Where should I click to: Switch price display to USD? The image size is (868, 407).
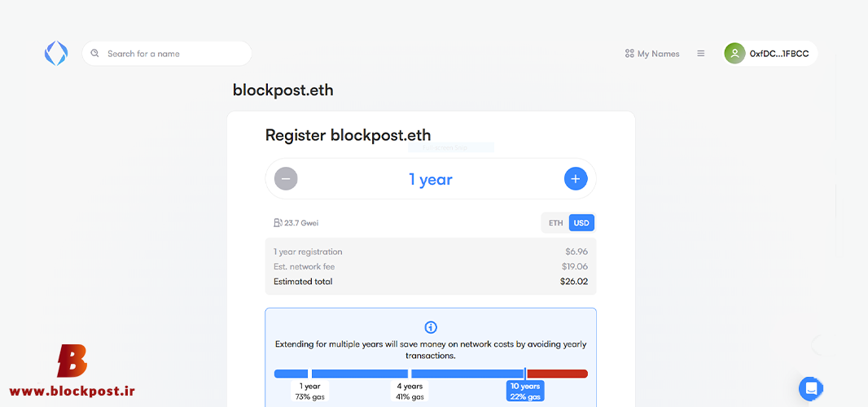[581, 223]
